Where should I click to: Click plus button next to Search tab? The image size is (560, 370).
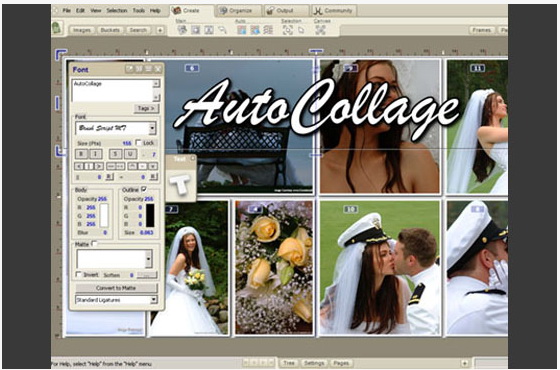160,30
